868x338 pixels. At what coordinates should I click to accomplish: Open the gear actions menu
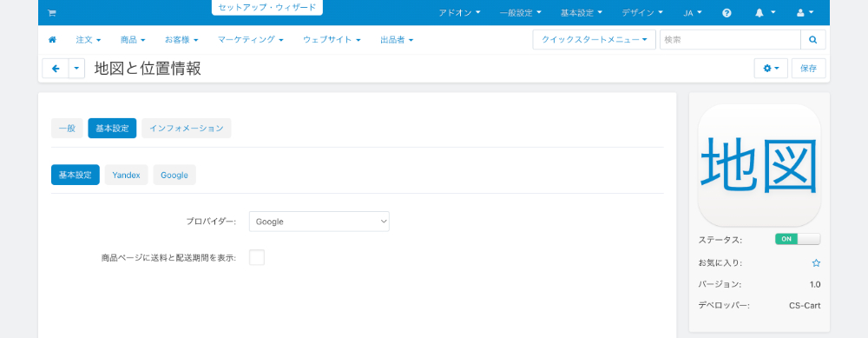point(771,69)
